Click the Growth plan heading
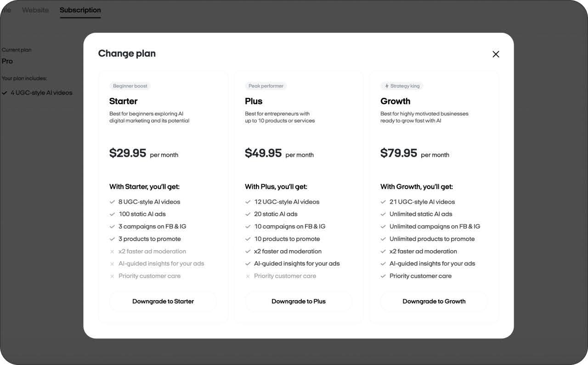 tap(395, 101)
